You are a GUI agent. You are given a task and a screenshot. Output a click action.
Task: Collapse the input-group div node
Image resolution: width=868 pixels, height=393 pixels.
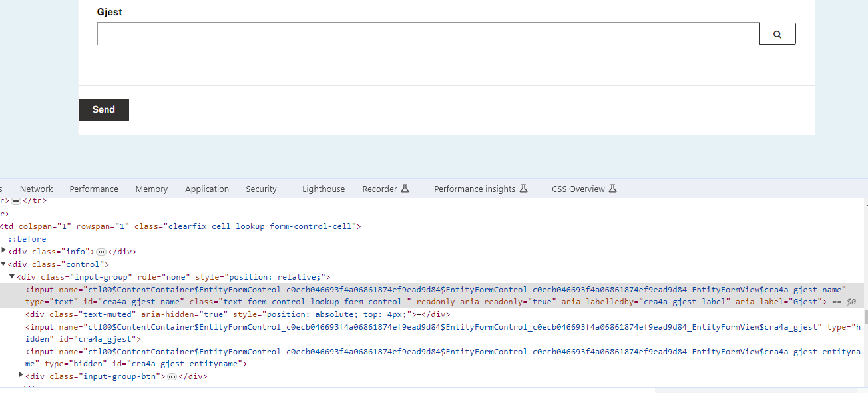pyautogui.click(x=12, y=276)
